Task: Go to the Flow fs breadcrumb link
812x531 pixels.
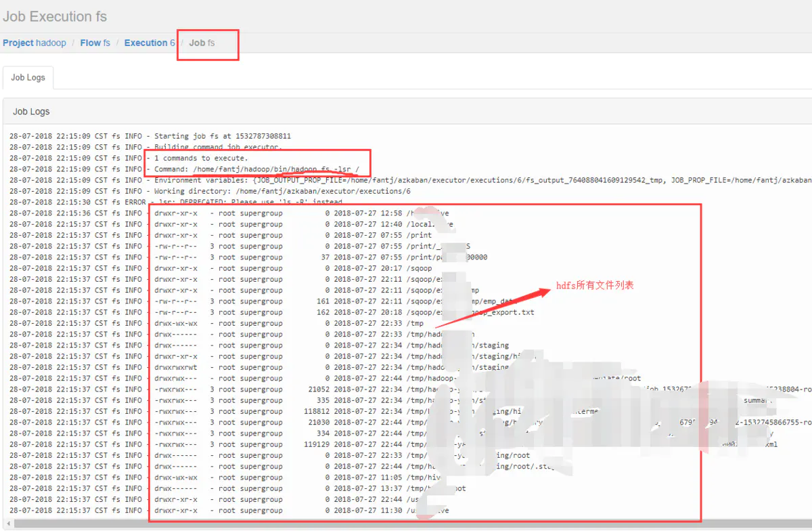Action: click(x=95, y=43)
